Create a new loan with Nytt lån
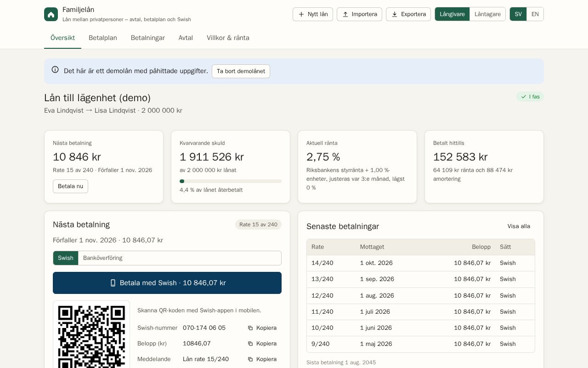 [x=313, y=14]
